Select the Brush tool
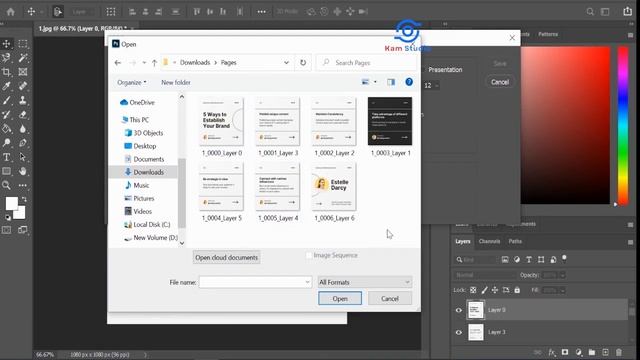 click(x=7, y=100)
